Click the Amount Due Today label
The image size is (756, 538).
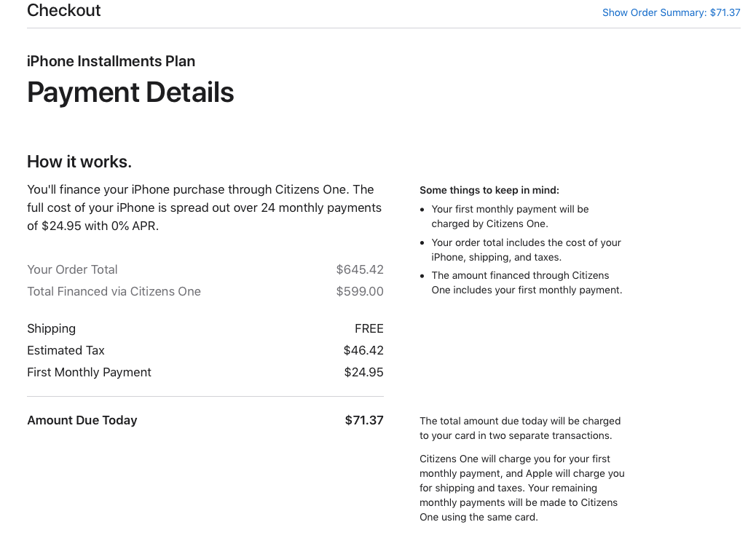(82, 420)
